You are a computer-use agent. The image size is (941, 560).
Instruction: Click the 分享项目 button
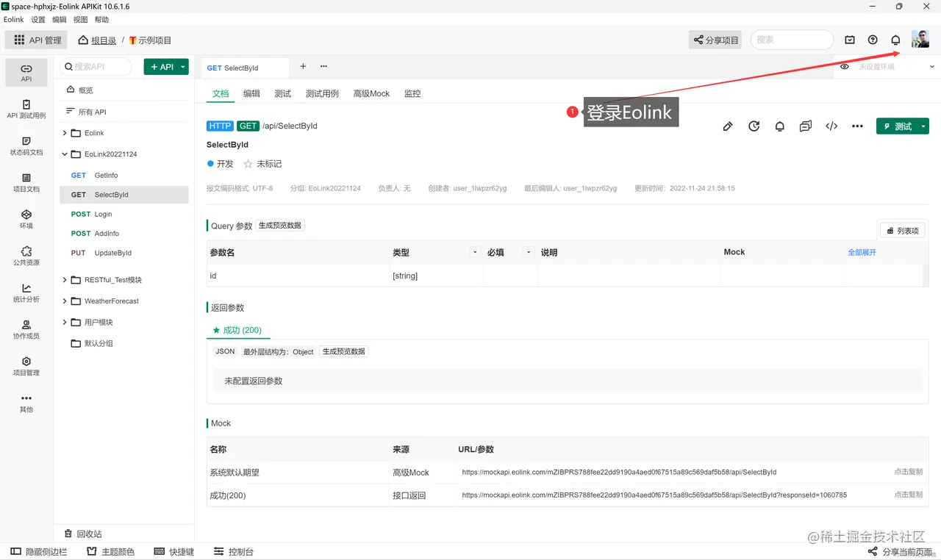coord(715,40)
